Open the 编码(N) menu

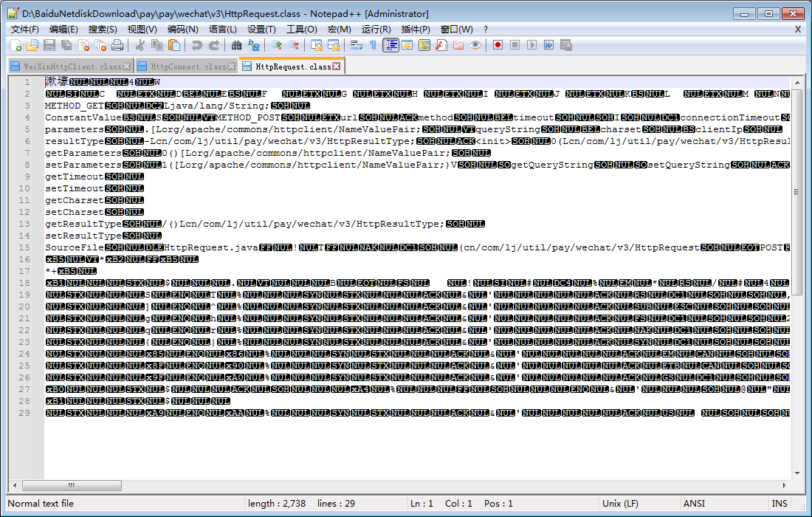coord(183,30)
